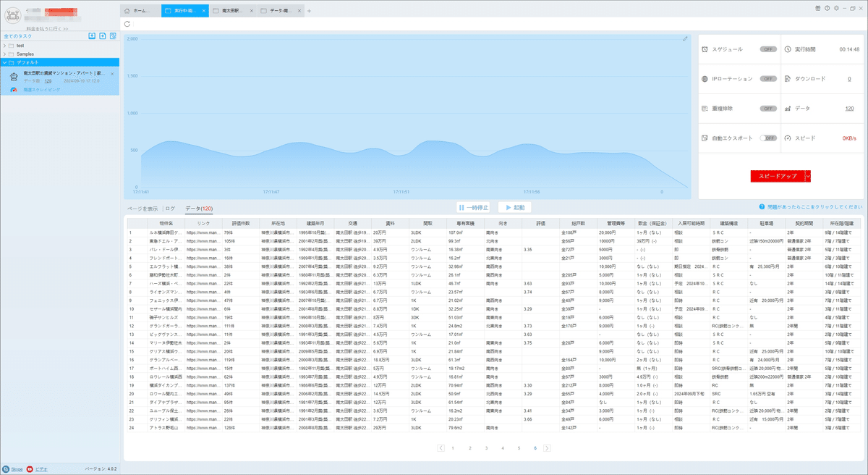Click the Skype icon at bottom left
Viewport: 868px width, 475px height.
pos(6,468)
